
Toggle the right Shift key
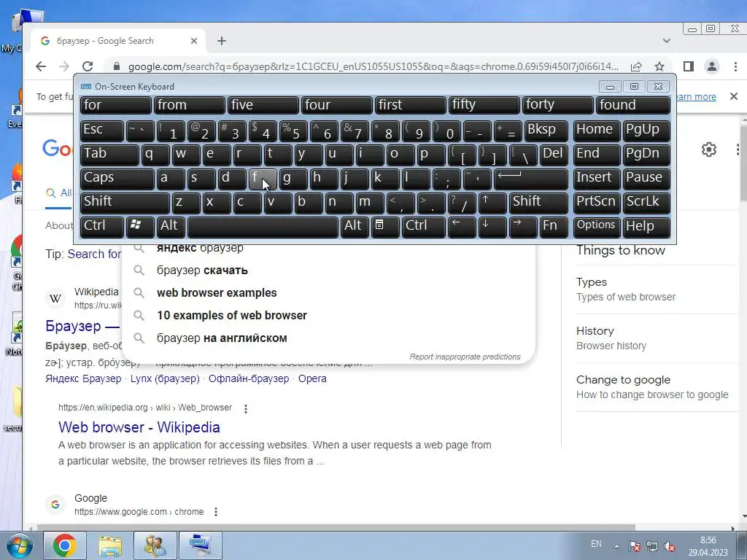[538, 203]
